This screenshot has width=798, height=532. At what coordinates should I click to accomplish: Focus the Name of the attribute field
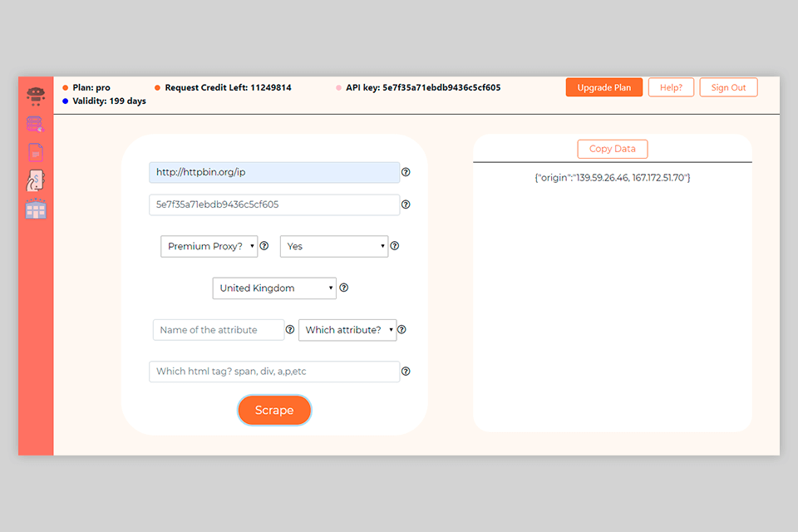[219, 330]
